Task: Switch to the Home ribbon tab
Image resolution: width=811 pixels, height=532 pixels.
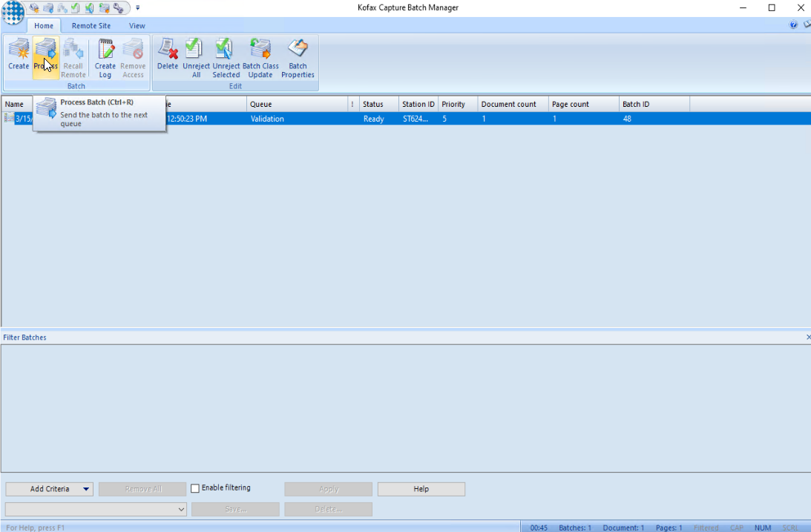Action: 44,26
